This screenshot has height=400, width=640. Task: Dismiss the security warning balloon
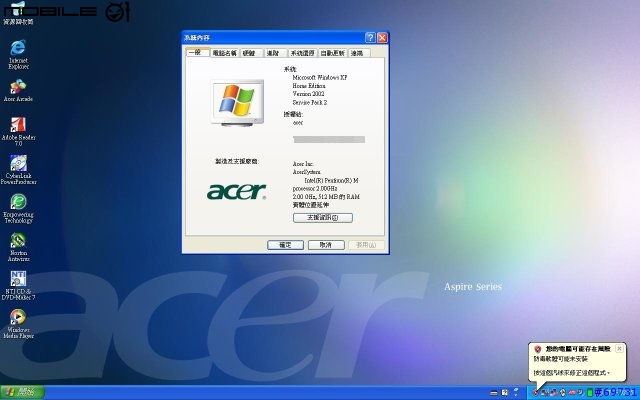click(x=619, y=348)
